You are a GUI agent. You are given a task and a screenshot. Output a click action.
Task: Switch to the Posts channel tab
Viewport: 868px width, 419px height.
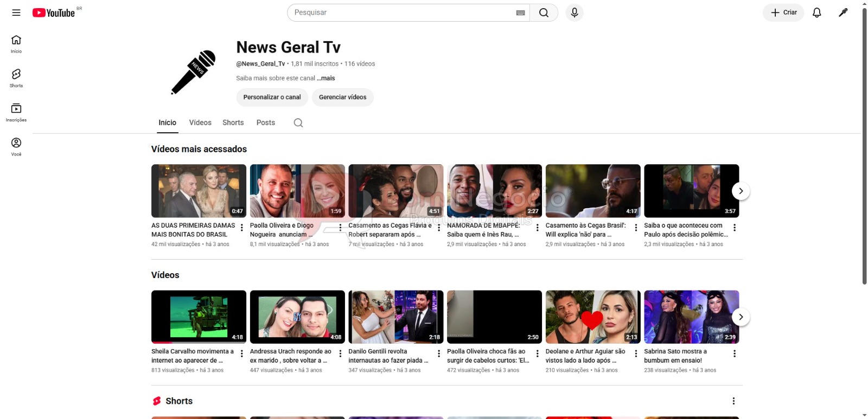[266, 123]
